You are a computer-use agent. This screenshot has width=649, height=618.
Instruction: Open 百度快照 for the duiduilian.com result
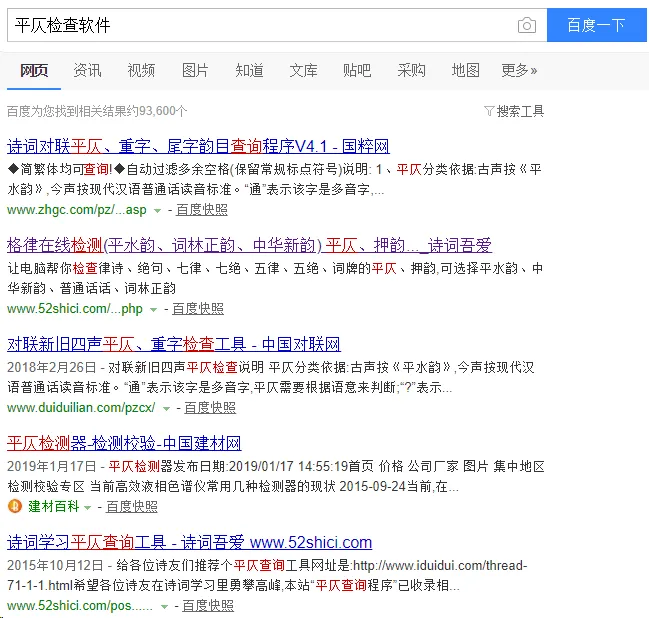pos(210,408)
